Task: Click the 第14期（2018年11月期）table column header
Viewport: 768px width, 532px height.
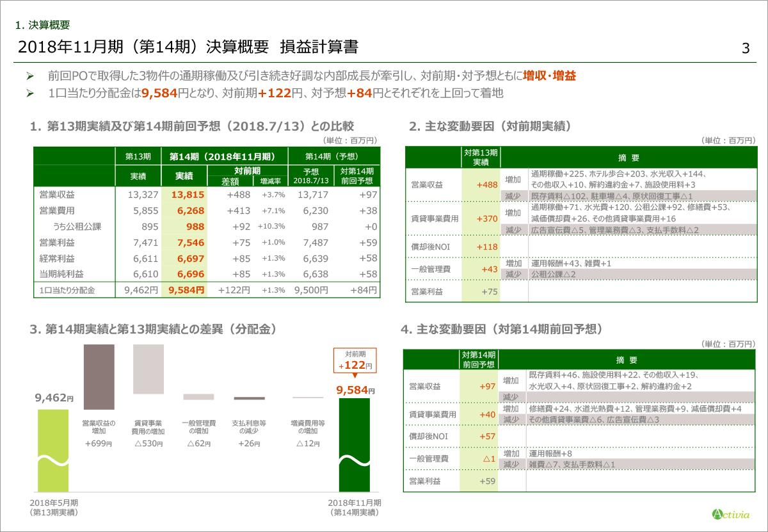Action: coord(222,156)
